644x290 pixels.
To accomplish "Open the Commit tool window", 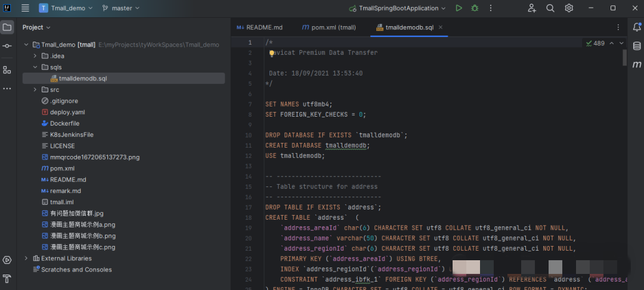I will 7,46.
